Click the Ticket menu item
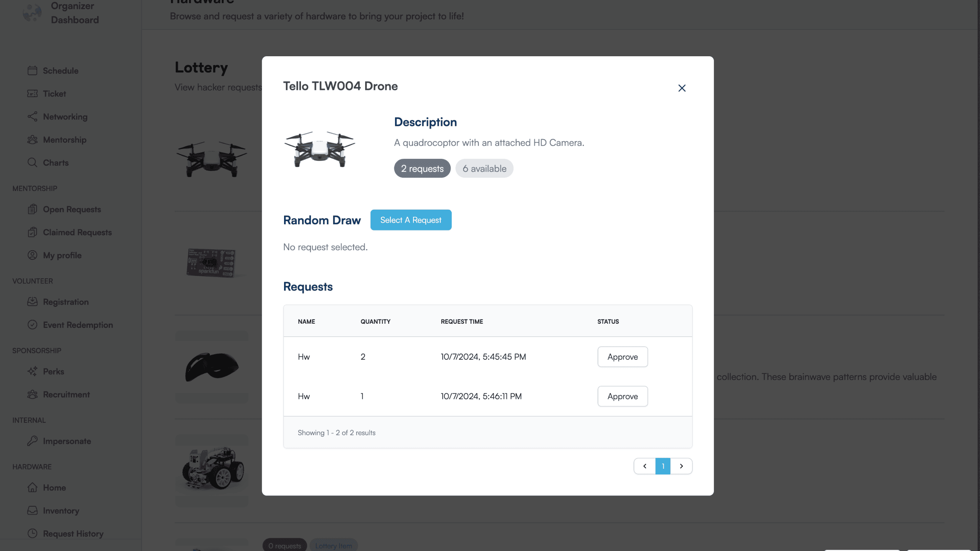This screenshot has width=980, height=551. pos(54,93)
